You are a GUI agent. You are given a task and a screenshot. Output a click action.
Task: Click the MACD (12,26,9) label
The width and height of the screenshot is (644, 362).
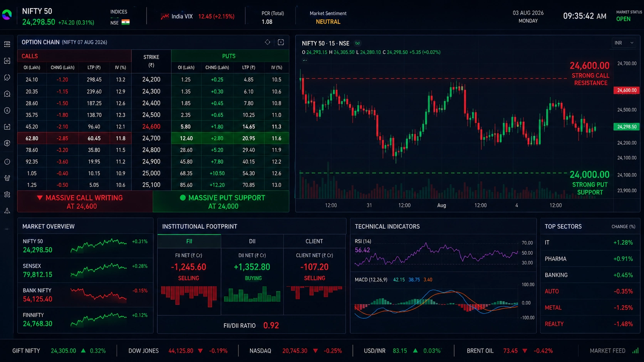coord(371,280)
